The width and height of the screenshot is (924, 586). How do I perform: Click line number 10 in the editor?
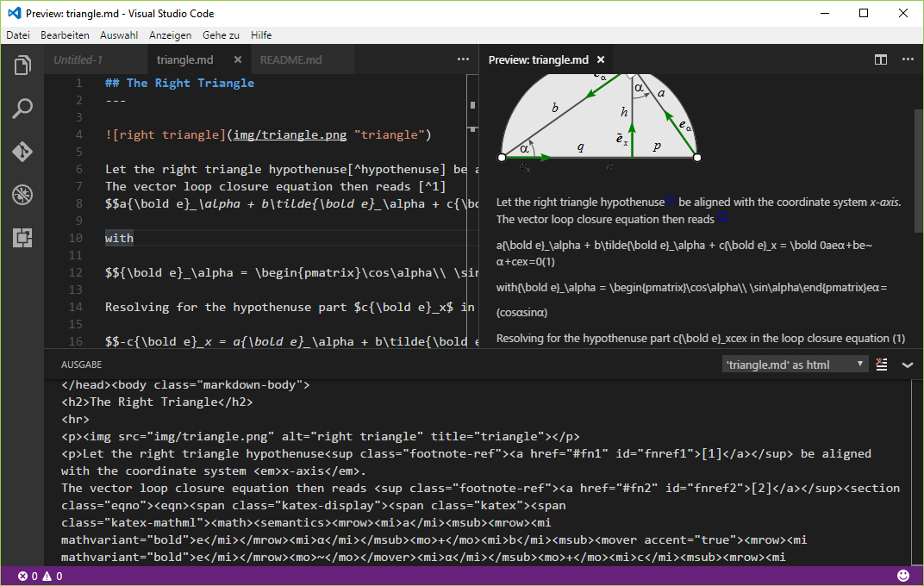click(x=76, y=238)
